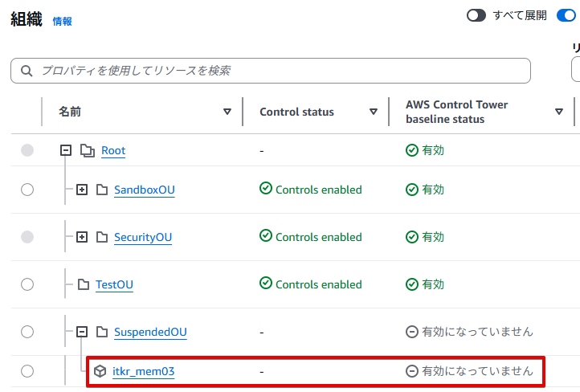Open the 情報 info link
Screen dimensions: 580x392
point(62,22)
